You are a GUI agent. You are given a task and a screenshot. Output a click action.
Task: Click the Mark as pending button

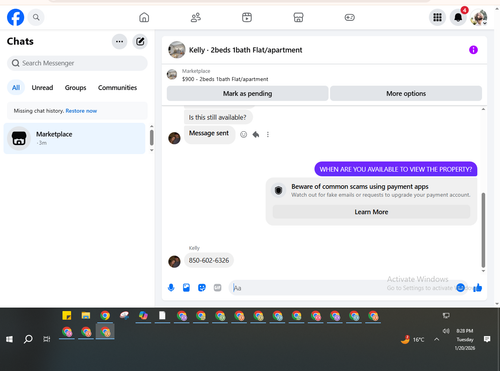[247, 93]
